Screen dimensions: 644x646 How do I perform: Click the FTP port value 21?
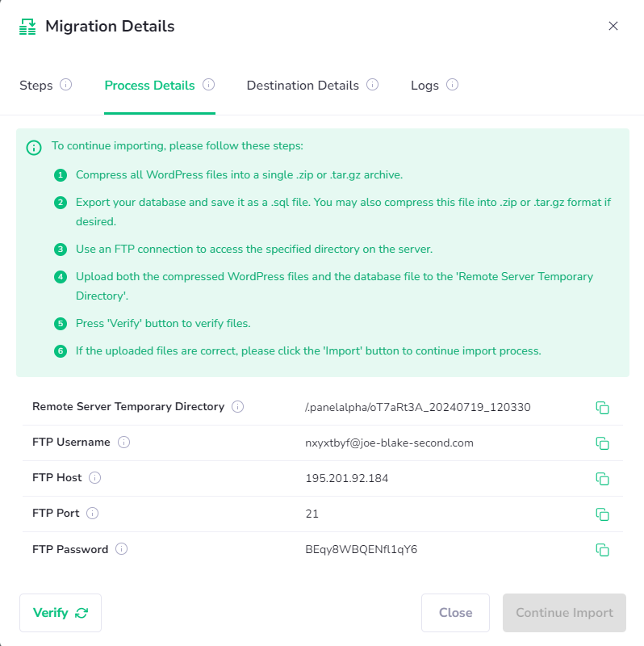coord(312,514)
